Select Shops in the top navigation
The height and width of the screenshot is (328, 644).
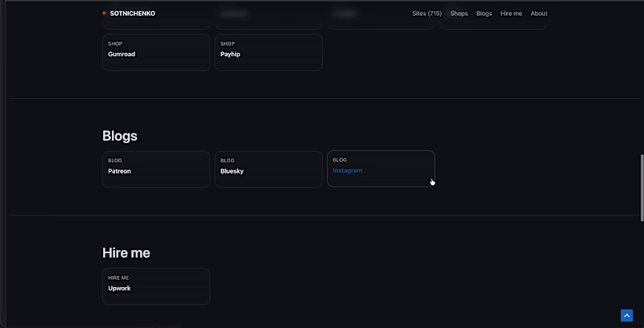[x=459, y=14]
